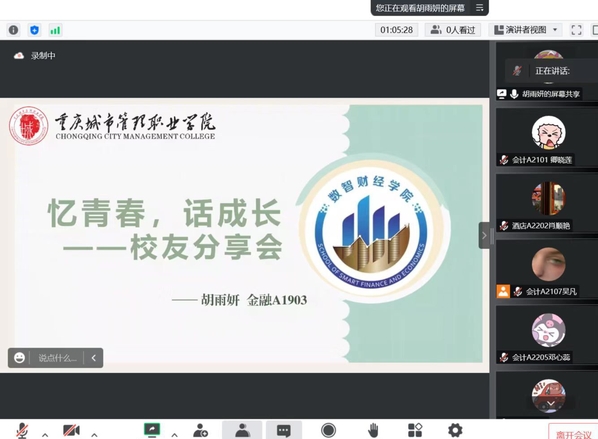Open the participants panel tab
The image size is (598, 439).
(x=242, y=430)
